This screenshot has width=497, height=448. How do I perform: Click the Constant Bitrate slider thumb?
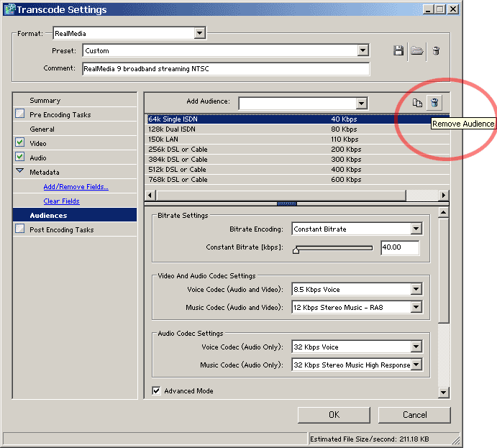click(296, 250)
